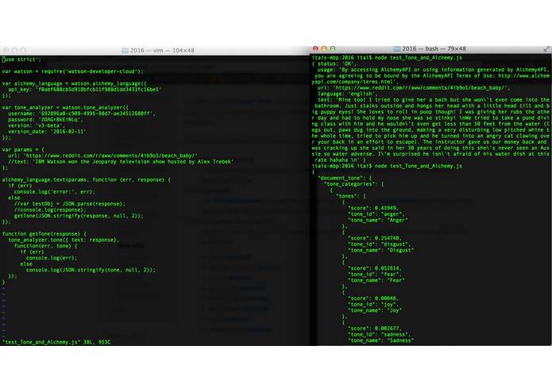552x392 pixels.
Task: Click the reddit url line in vim
Action: tap(102, 156)
